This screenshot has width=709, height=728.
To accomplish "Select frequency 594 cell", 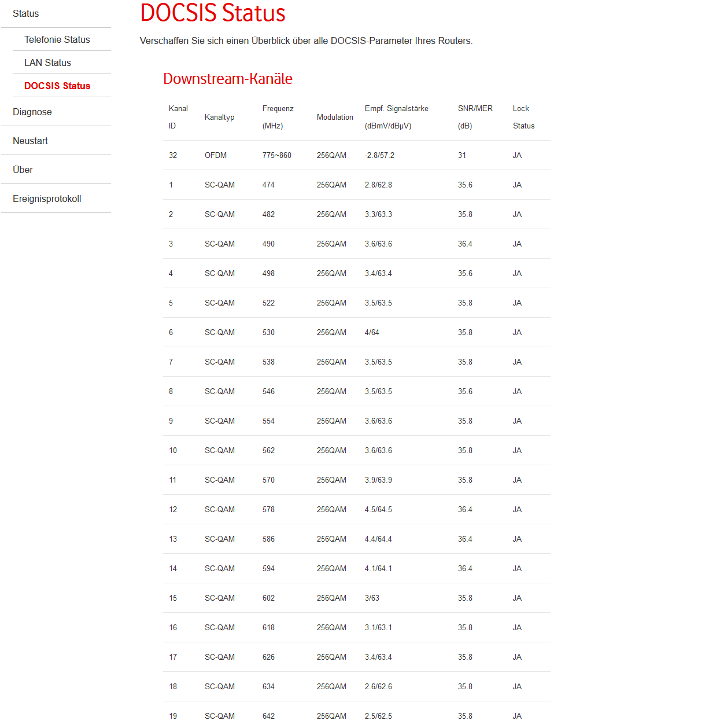I will click(268, 568).
